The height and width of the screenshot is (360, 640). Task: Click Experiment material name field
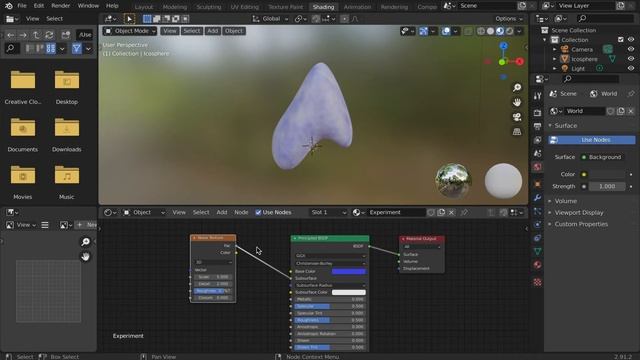[x=396, y=212]
